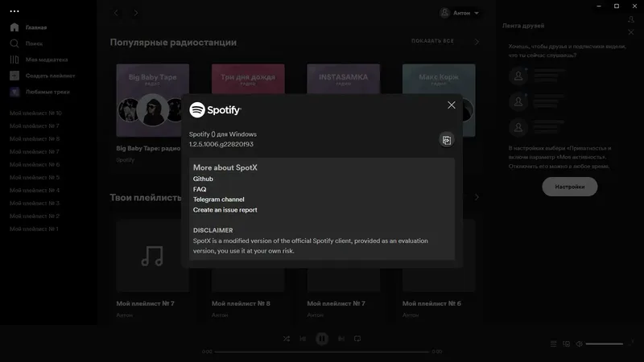Expand Популярные радиостанции with the chevron arrow
This screenshot has height=362, width=644.
[477, 42]
